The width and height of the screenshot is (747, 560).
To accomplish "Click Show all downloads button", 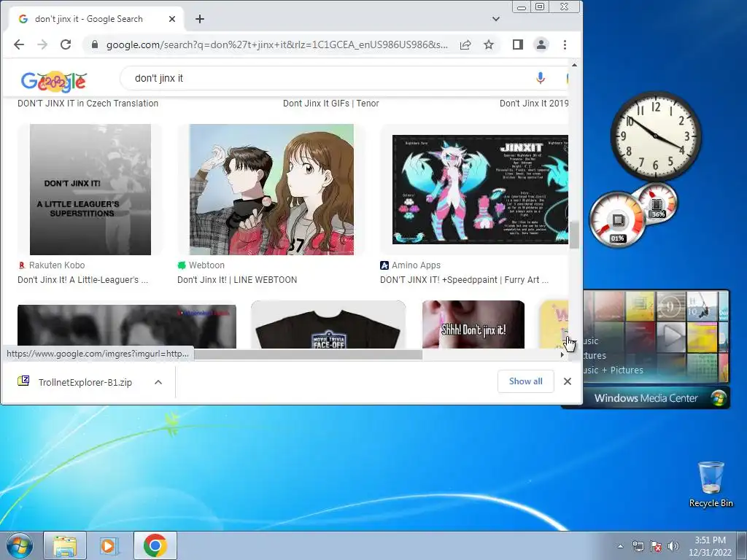I will tap(526, 381).
